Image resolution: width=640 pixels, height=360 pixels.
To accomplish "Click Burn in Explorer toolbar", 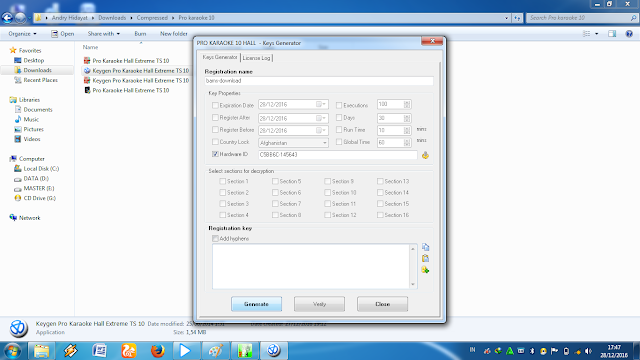I will 140,34.
